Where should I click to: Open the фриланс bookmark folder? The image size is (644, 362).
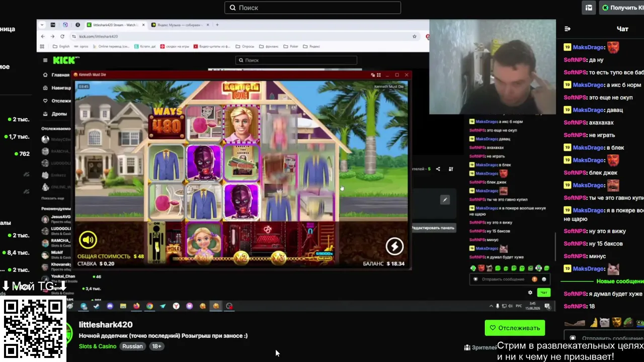[268, 46]
